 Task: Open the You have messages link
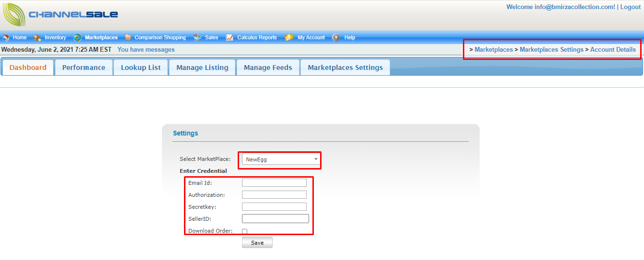coord(146,50)
